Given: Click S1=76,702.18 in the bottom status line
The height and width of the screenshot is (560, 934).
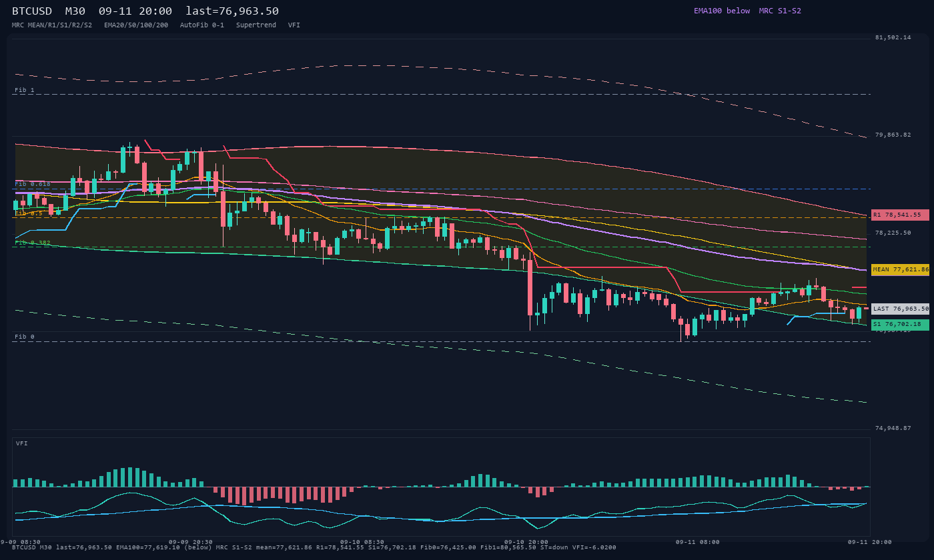Looking at the screenshot, I should (392, 547).
